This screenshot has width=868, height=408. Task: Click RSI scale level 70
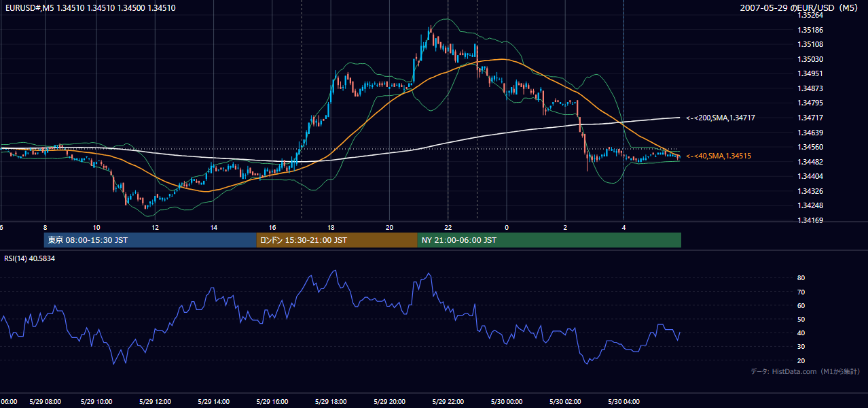pos(801,292)
